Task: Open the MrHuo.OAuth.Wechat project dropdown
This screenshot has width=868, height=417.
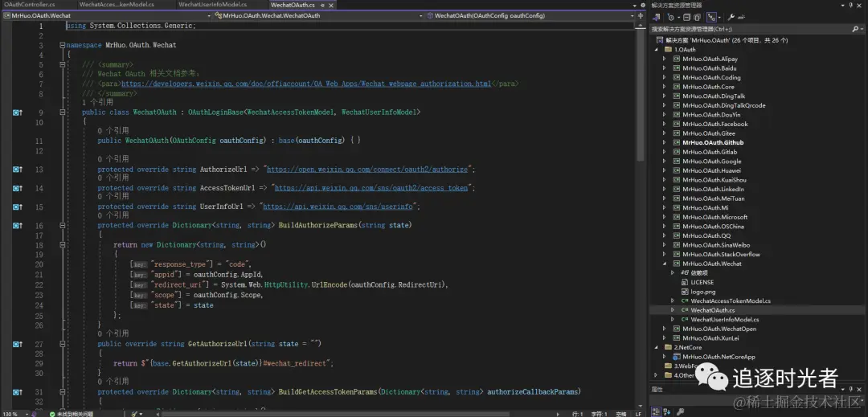Action: (x=108, y=15)
